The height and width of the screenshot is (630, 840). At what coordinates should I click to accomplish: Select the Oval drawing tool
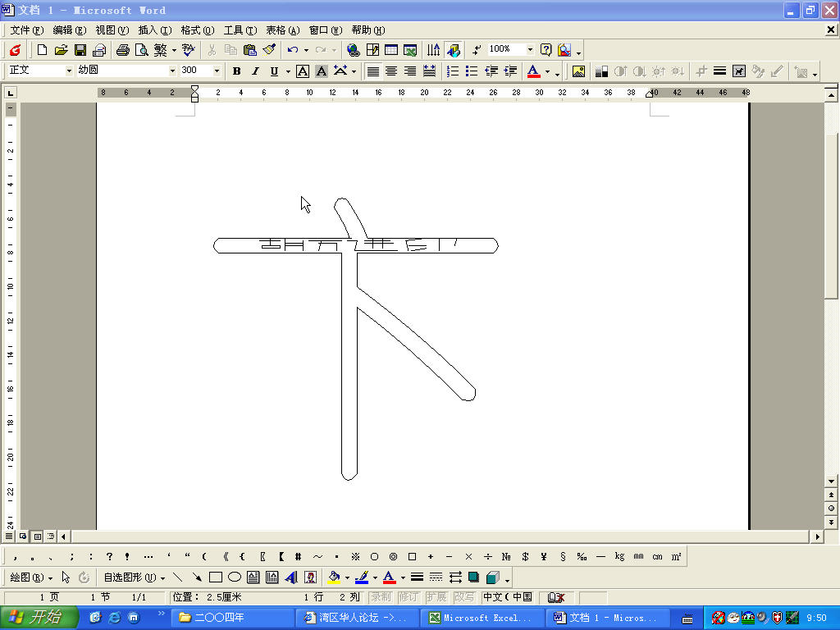click(235, 577)
